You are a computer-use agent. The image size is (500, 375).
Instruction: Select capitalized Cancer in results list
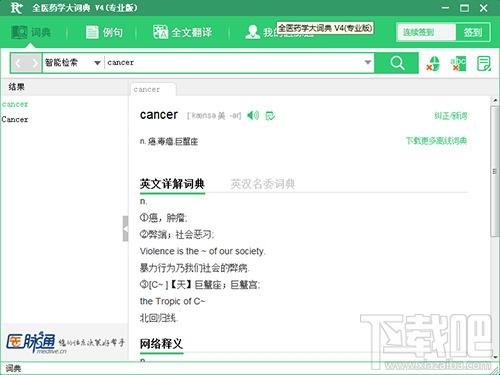pyautogui.click(x=15, y=119)
